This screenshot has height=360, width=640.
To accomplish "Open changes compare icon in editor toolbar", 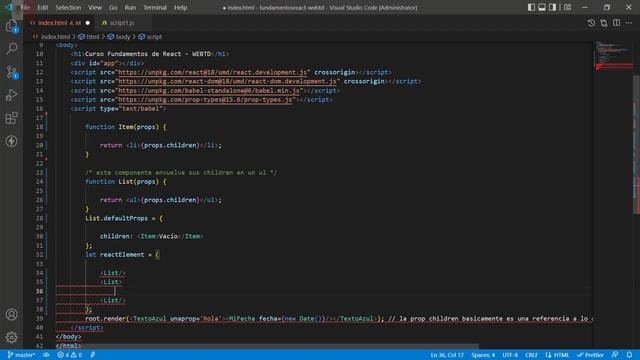I will [x=604, y=23].
